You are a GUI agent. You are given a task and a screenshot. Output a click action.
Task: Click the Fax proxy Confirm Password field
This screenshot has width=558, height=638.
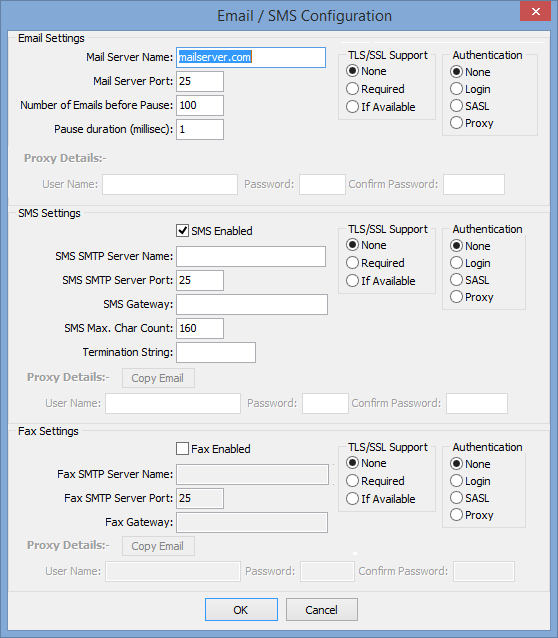click(x=484, y=572)
